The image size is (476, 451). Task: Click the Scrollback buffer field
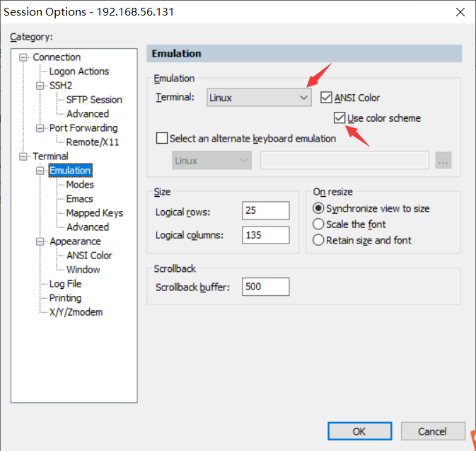point(266,287)
